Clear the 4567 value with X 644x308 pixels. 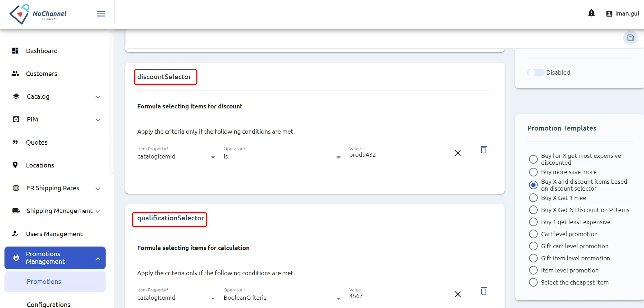[x=458, y=294]
